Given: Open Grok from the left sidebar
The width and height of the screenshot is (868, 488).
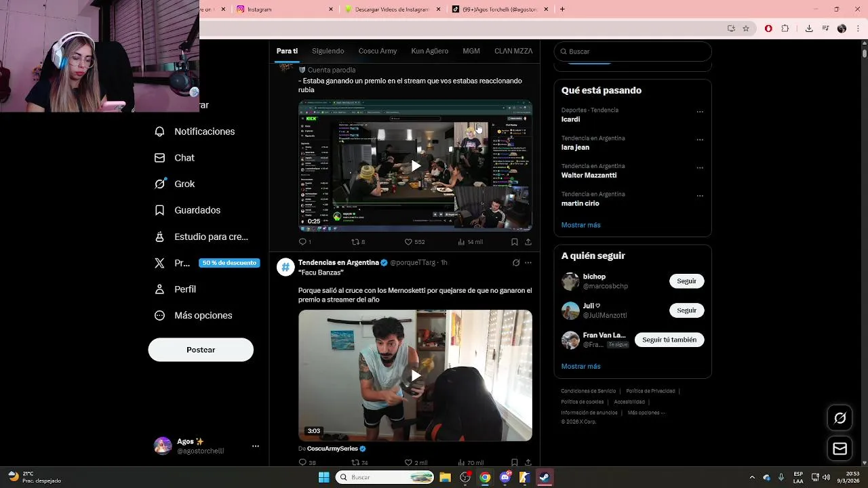Looking at the screenshot, I should [175, 184].
